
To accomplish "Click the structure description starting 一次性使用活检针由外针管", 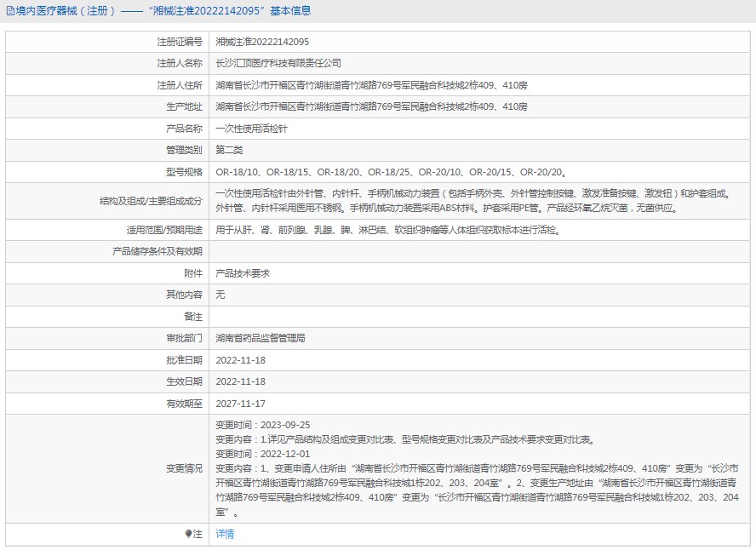I will click(x=473, y=201).
